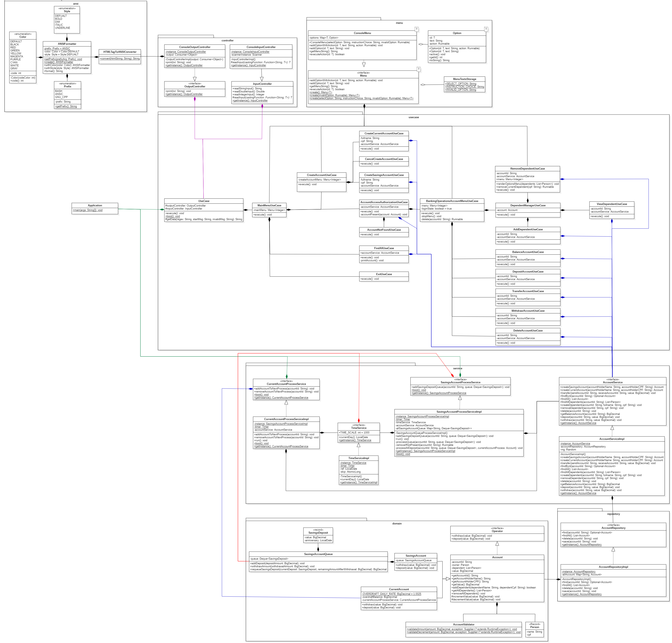Screen dimensions: 672x643
Task: Click the generalization arrow pointing to Account class
Action: point(448,579)
